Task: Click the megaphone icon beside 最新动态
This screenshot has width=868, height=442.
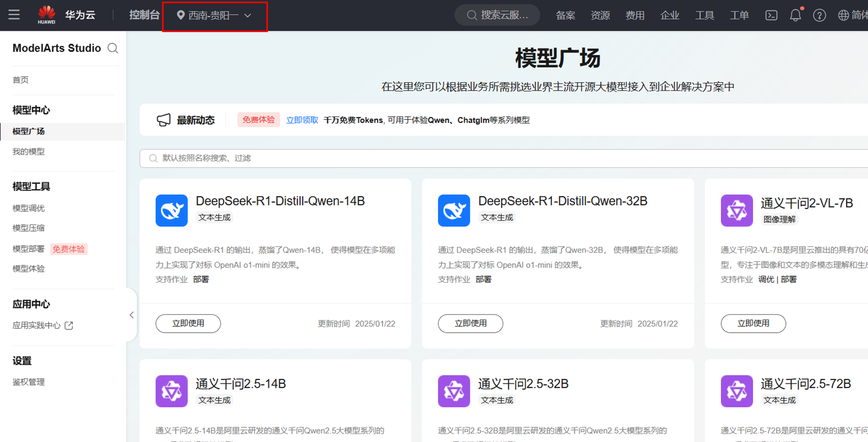Action: (164, 120)
